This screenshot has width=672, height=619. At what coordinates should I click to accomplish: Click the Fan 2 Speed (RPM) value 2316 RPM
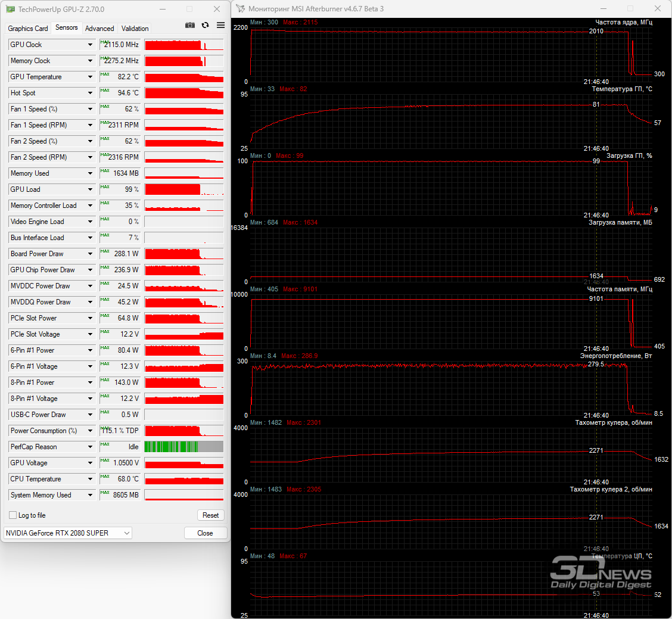[x=120, y=157]
